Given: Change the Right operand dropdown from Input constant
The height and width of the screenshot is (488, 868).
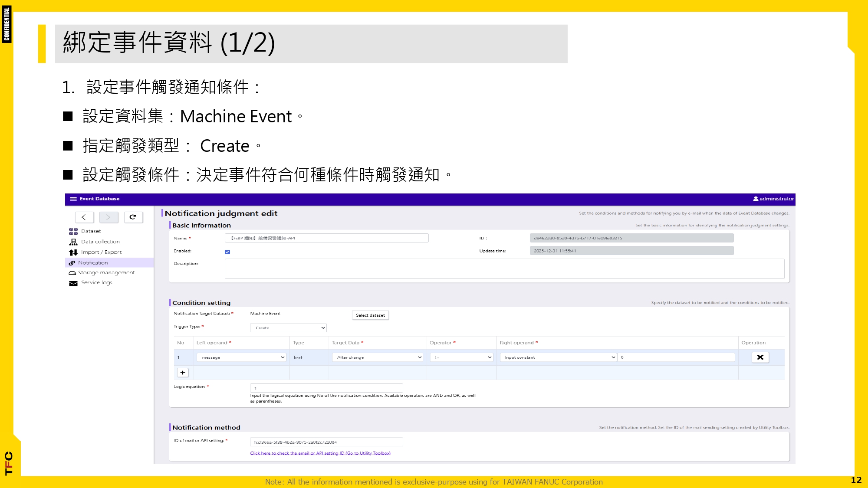Looking at the screenshot, I should [x=558, y=357].
